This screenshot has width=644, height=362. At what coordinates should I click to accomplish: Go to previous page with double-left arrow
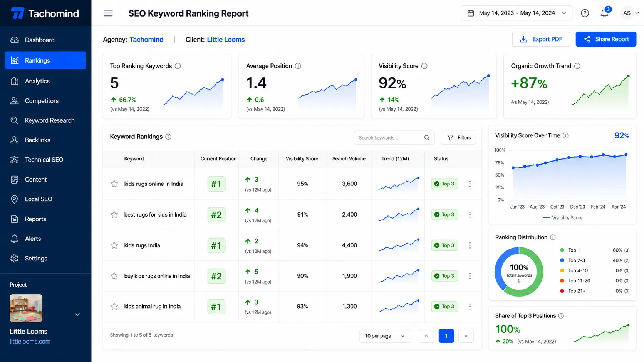(426, 336)
